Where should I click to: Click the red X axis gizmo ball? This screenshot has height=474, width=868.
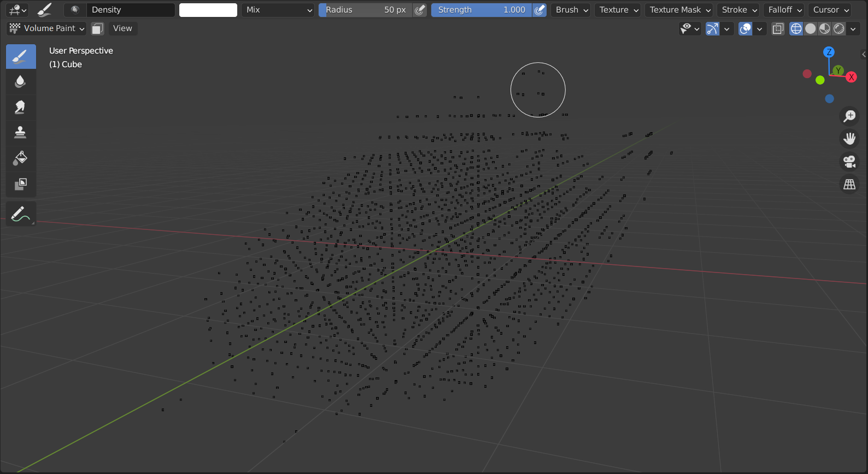point(851,78)
